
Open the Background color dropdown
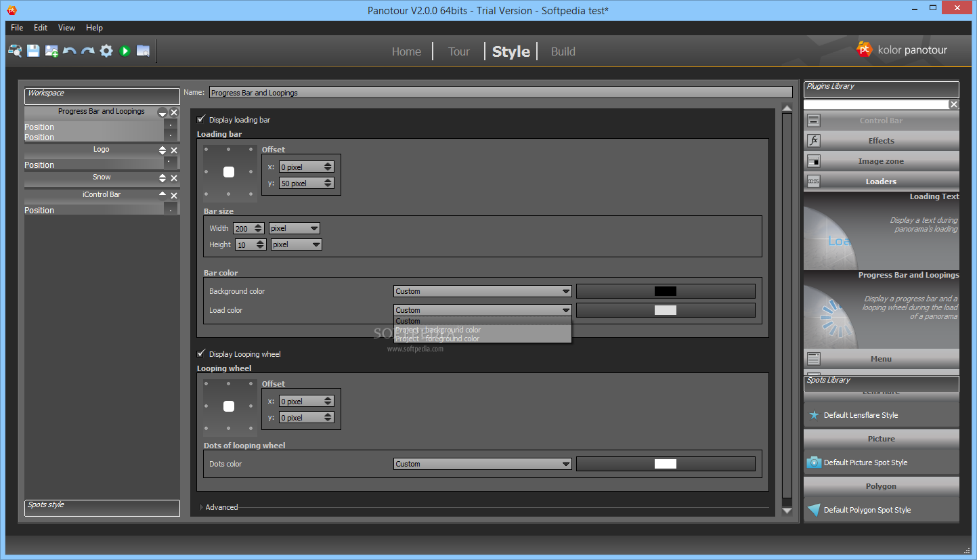tap(483, 291)
